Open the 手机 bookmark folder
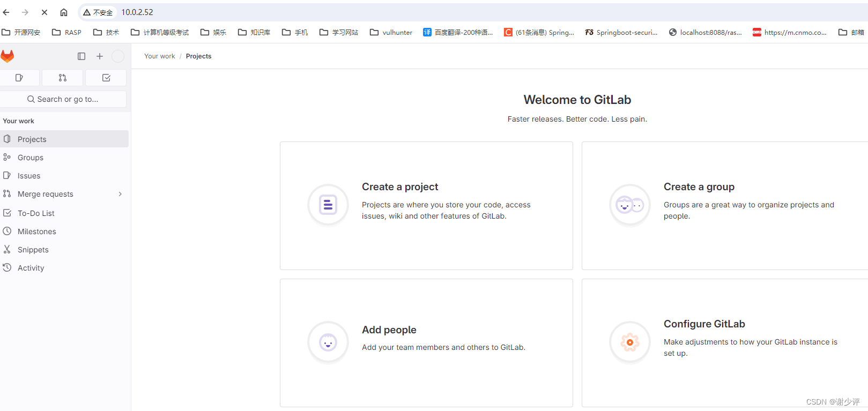Screen dimensions: 868x411 (x=295, y=32)
